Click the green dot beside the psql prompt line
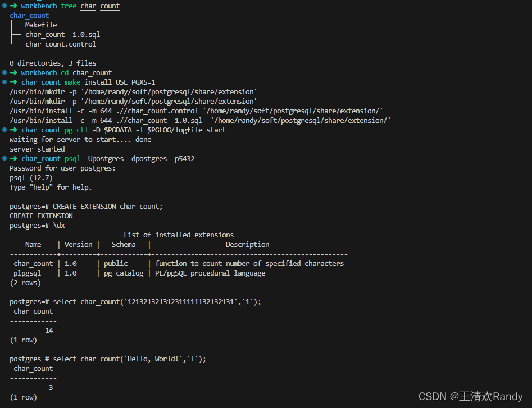 tap(6, 158)
